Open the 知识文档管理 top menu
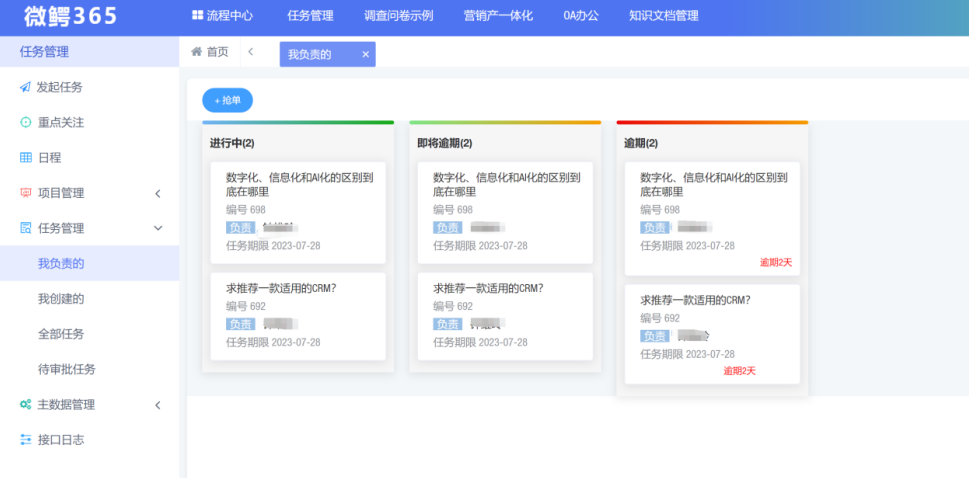 point(663,16)
